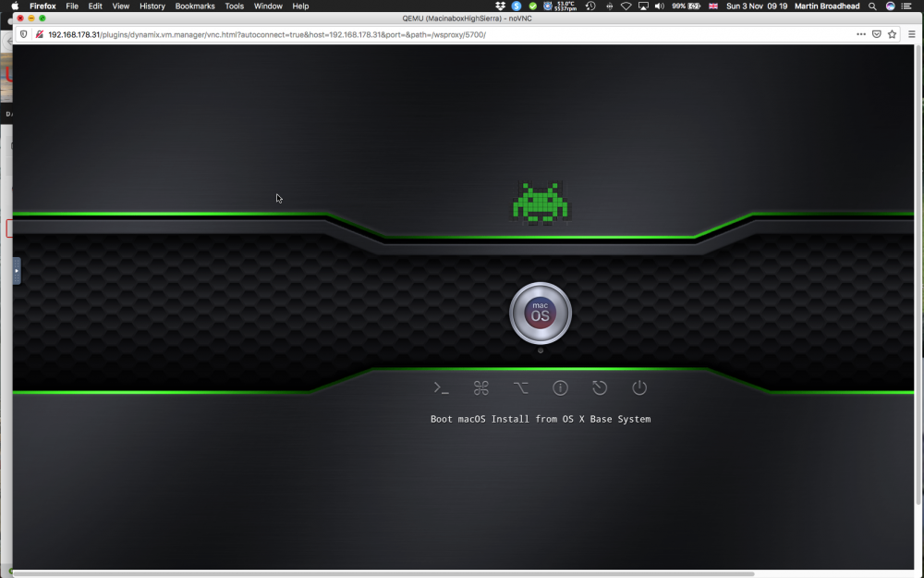The height and width of the screenshot is (578, 924).
Task: Select the macOS installer boot entry
Action: click(x=541, y=314)
